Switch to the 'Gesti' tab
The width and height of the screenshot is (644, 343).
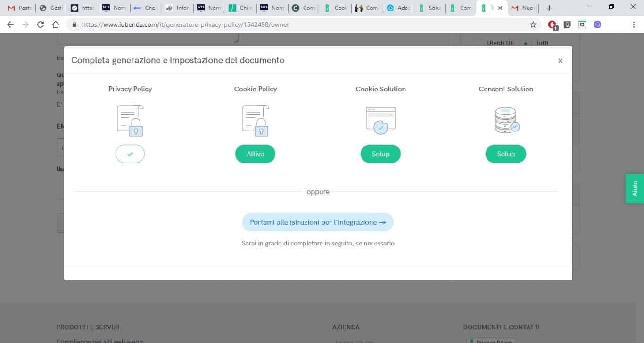click(51, 8)
